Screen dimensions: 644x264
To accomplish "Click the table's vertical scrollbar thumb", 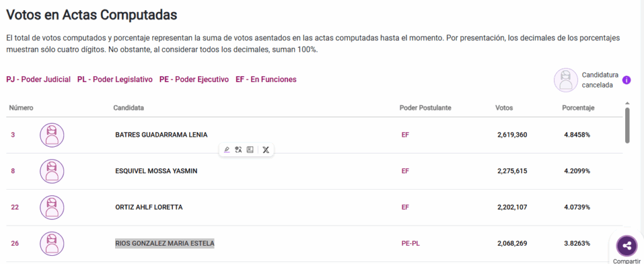I will point(627,125).
